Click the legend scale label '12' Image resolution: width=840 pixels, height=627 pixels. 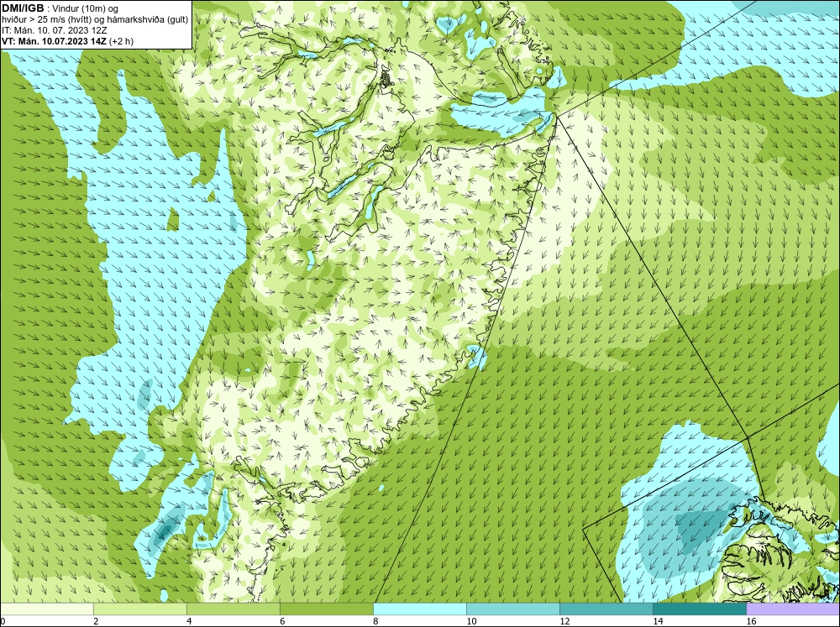[564, 621]
